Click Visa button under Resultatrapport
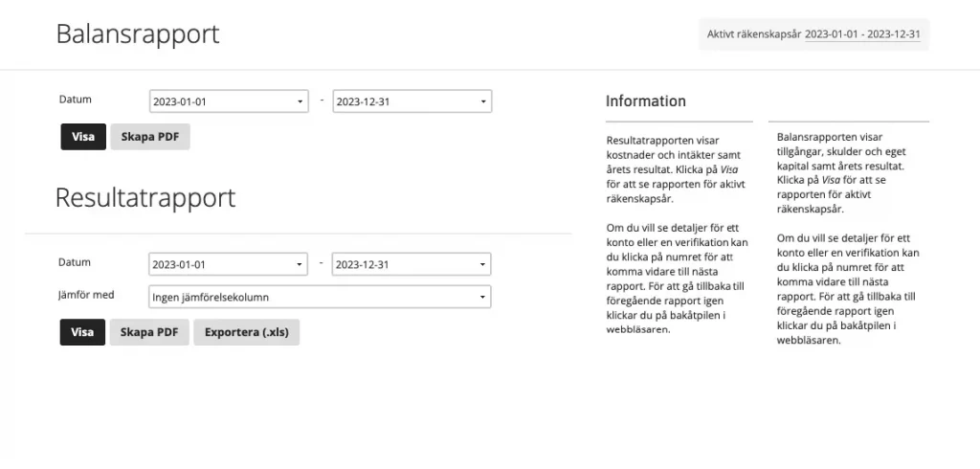 click(82, 332)
